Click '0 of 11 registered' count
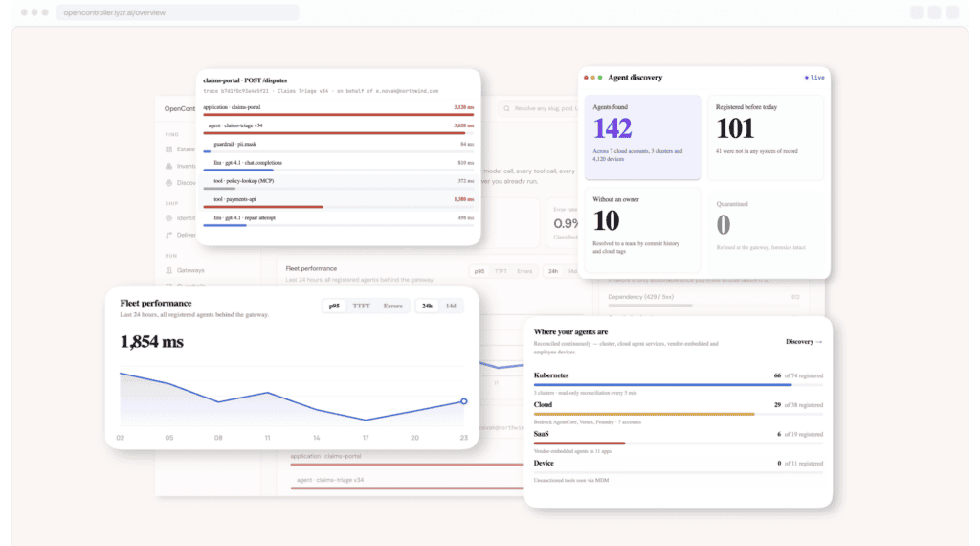Image resolution: width=980 pixels, height=546 pixels. (800, 464)
